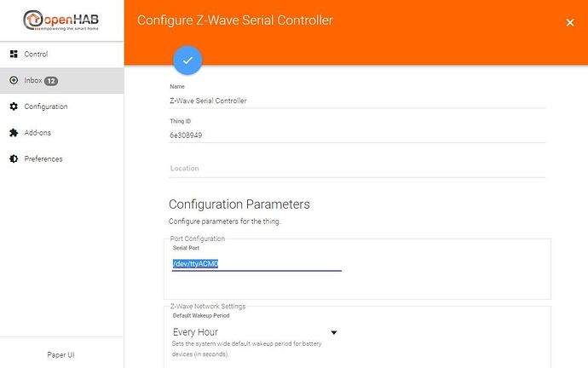The width and height of the screenshot is (588, 368).
Task: Click the Preferences half-circle icon
Action: (14, 159)
